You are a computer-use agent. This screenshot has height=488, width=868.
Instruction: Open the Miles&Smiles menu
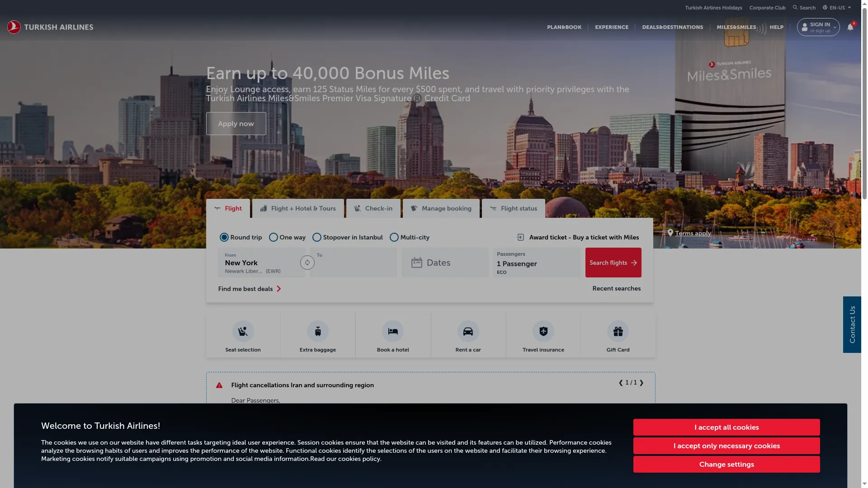pos(736,27)
